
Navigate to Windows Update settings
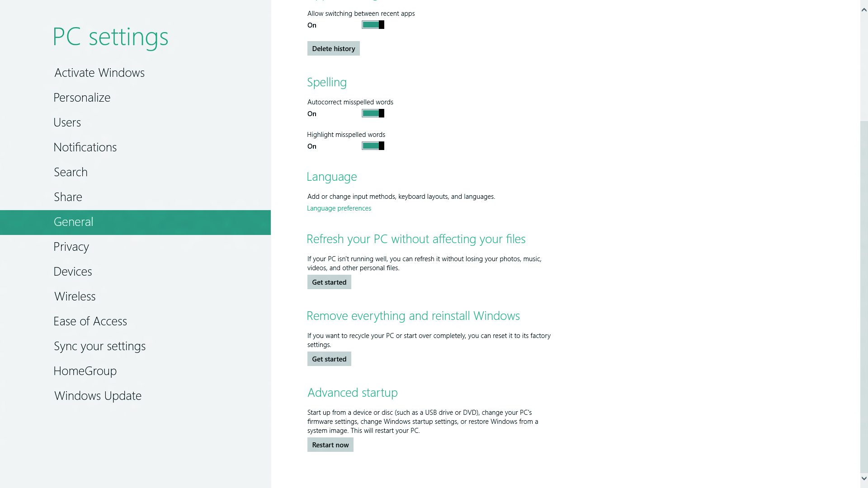click(98, 395)
